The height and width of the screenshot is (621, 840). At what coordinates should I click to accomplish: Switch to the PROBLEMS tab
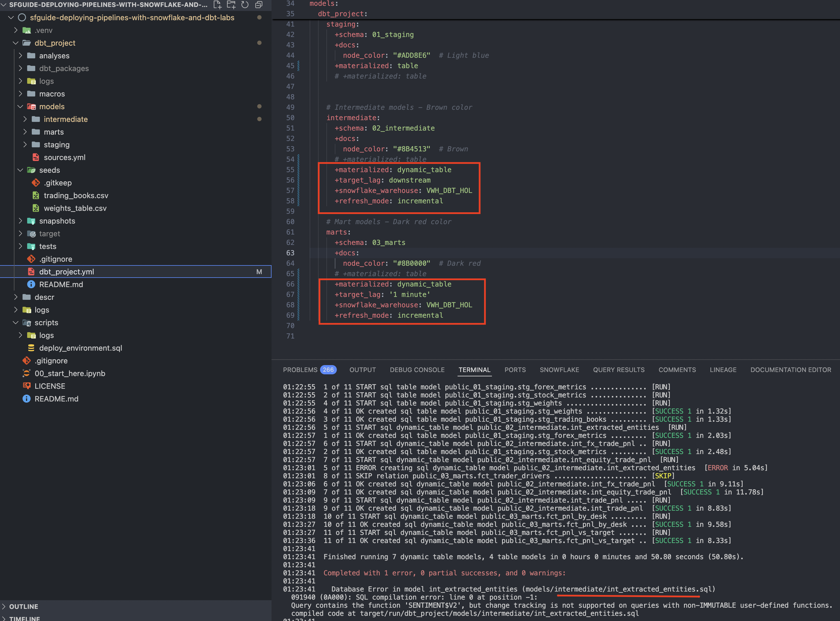click(300, 370)
